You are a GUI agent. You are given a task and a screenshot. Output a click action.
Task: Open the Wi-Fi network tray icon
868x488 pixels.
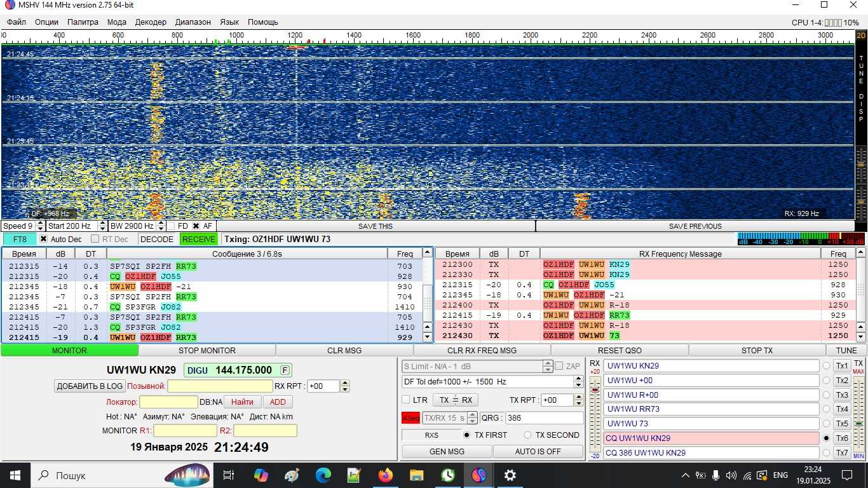point(747,475)
